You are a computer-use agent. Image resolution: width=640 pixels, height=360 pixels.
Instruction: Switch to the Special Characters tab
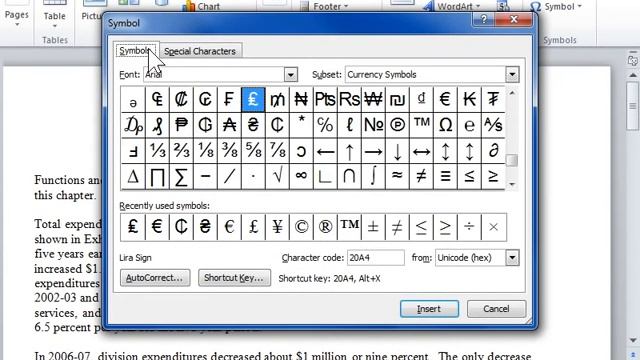click(x=200, y=51)
